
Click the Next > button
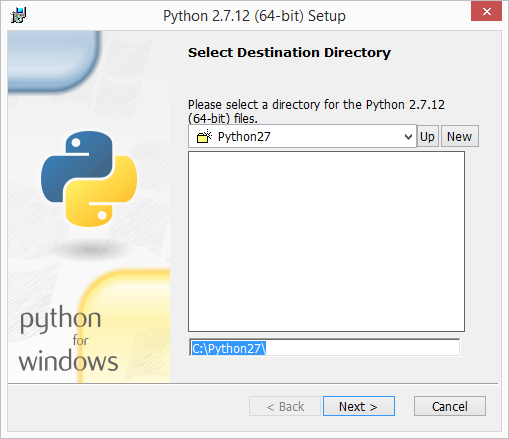coord(359,406)
